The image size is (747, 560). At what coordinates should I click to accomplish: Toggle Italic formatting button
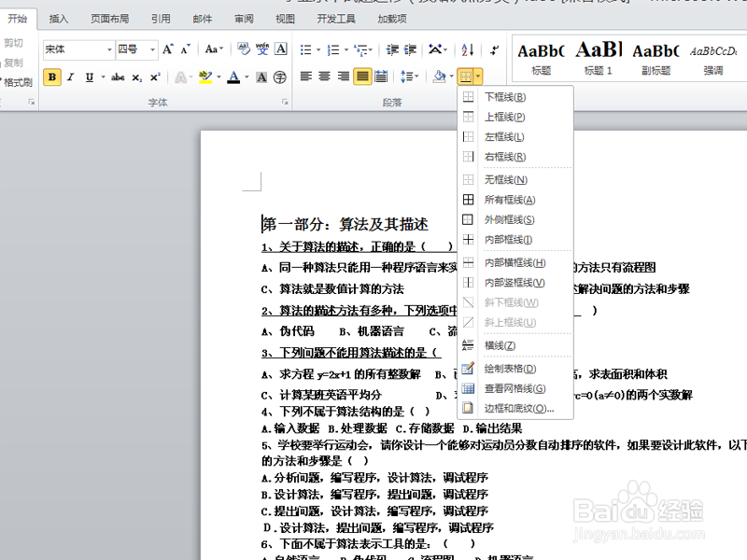71,77
